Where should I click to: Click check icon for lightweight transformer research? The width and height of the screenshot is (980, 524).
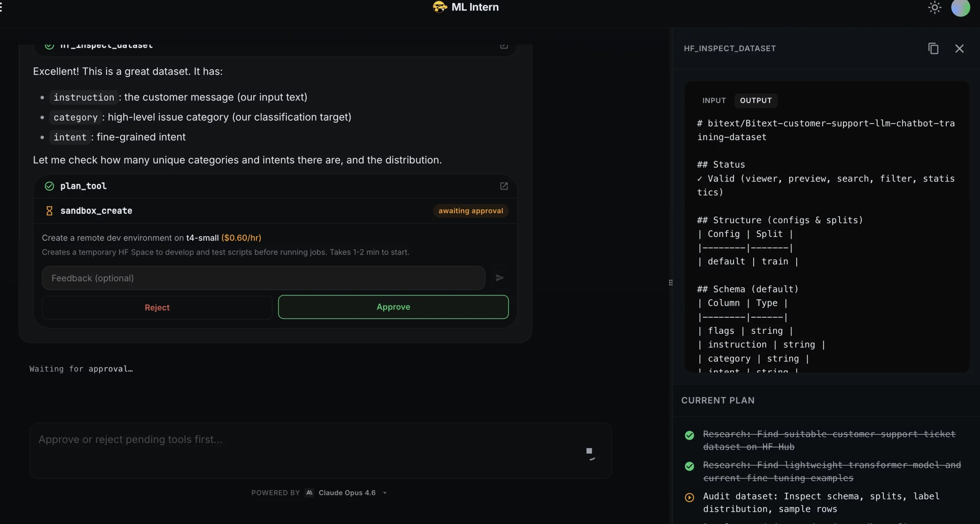689,466
